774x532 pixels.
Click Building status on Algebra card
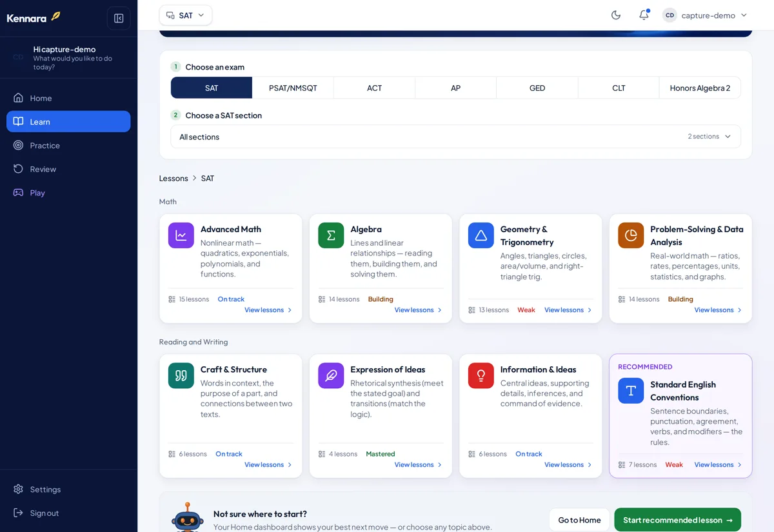pos(381,299)
